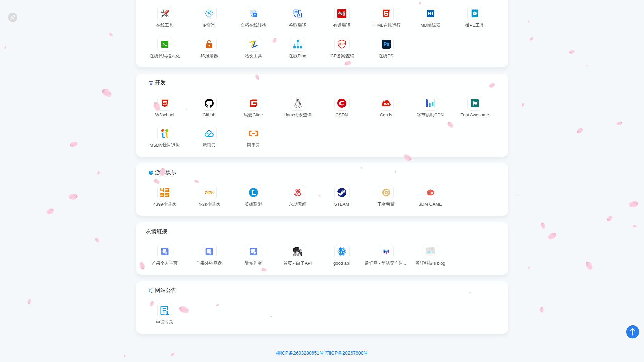Viewport: 644px width, 362px height.
Task: Open the MD编辑器 icon
Action: [x=430, y=14]
